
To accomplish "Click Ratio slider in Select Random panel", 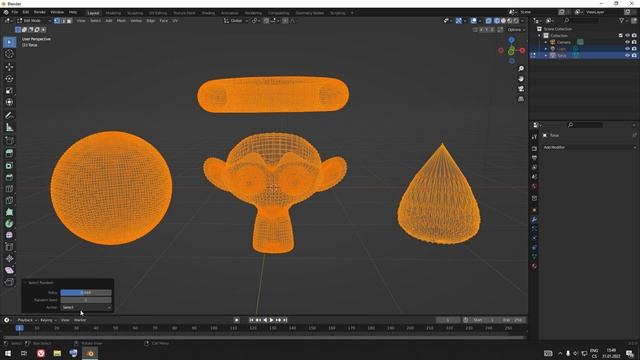I will [x=86, y=293].
